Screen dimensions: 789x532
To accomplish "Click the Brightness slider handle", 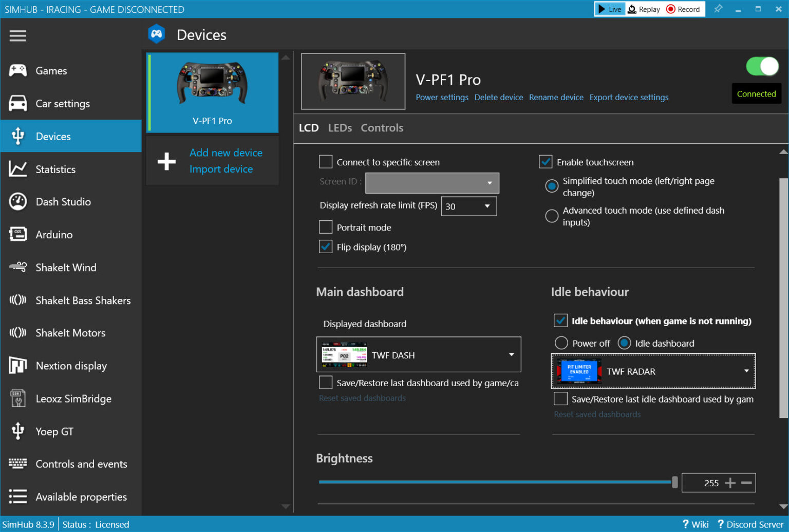I will click(x=674, y=482).
